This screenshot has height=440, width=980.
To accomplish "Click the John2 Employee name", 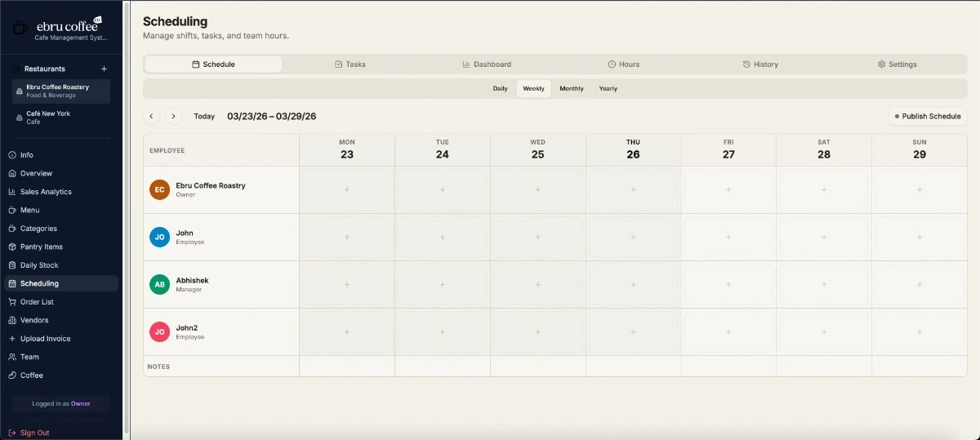I will [x=190, y=331].
